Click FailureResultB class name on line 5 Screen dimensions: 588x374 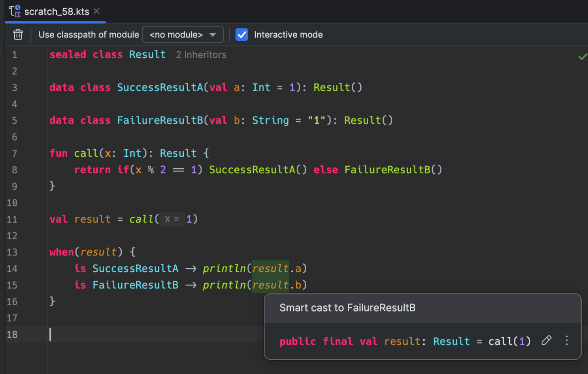[160, 120]
